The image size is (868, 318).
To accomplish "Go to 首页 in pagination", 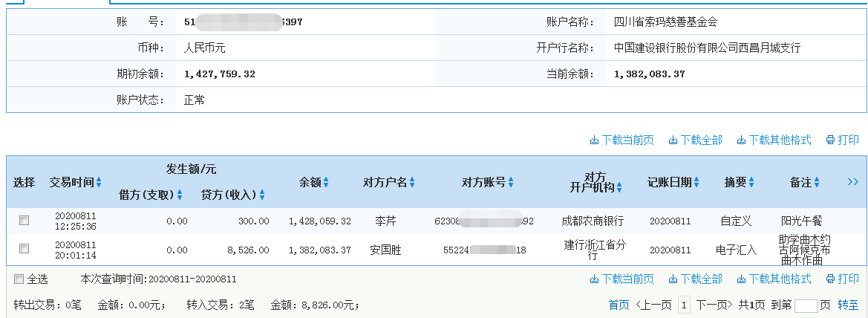I will coord(619,305).
